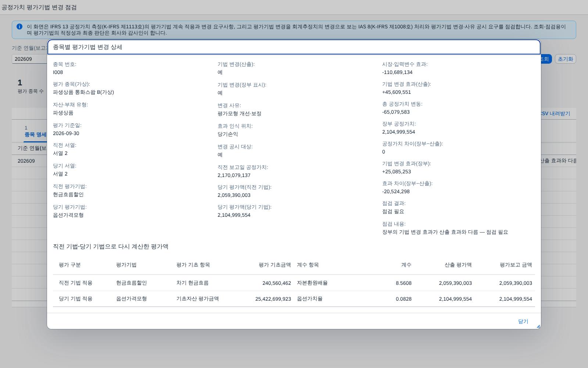The height and width of the screenshot is (368, 588).
Task: Select the info icon in the message strip
Action: click(19, 26)
